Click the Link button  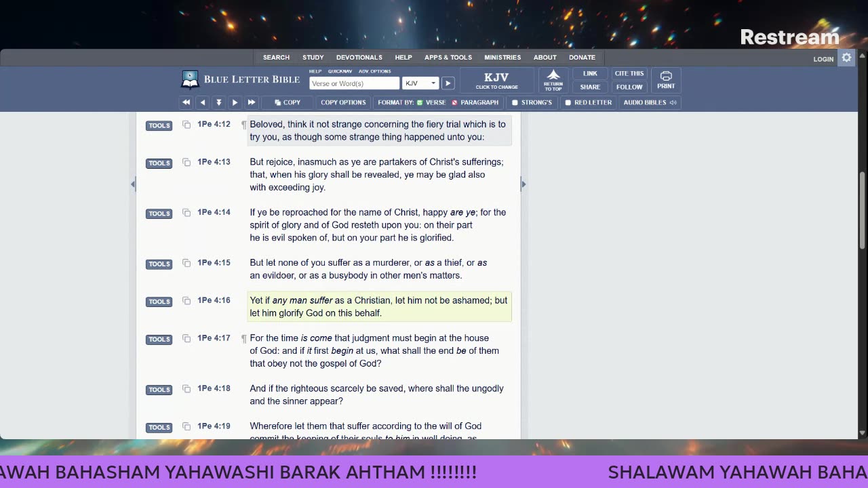pyautogui.click(x=590, y=73)
